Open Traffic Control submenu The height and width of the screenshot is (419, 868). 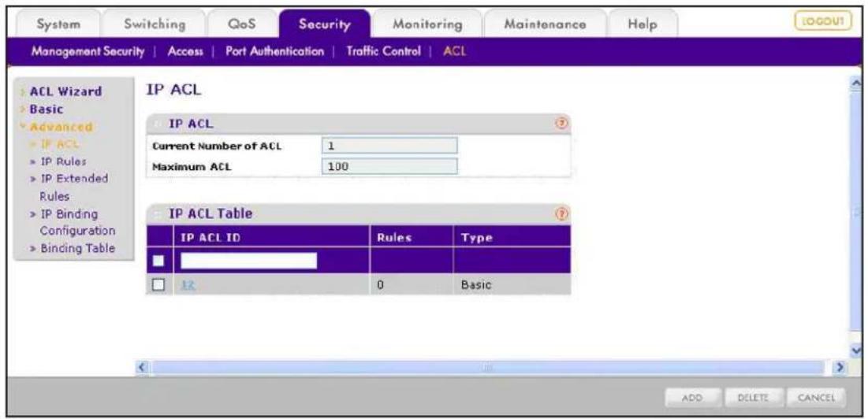point(384,51)
